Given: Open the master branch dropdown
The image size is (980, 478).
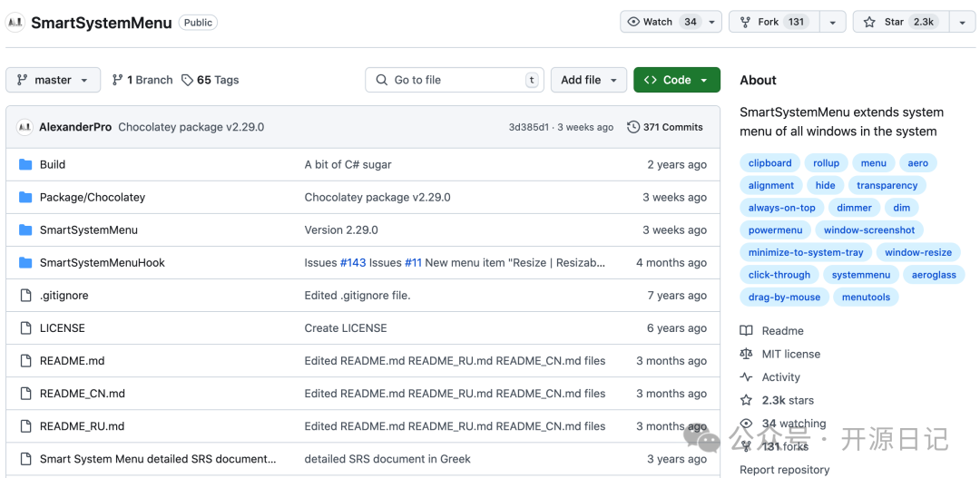Looking at the screenshot, I should point(53,80).
